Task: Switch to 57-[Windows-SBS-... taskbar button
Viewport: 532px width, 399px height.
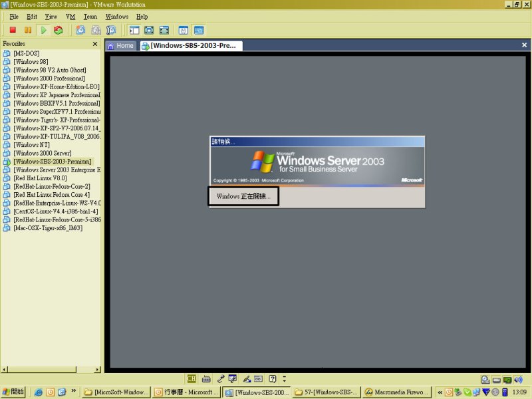Action: tap(326, 392)
